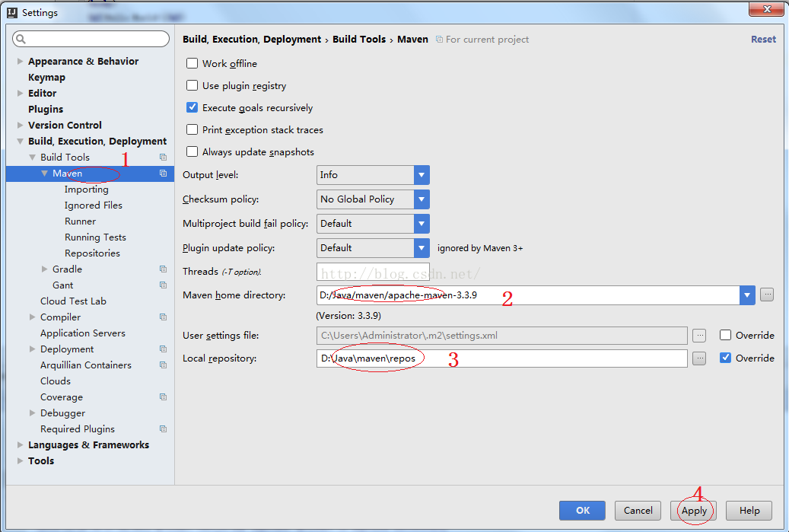Click the Apply button
The height and width of the screenshot is (532, 789).
click(x=694, y=511)
